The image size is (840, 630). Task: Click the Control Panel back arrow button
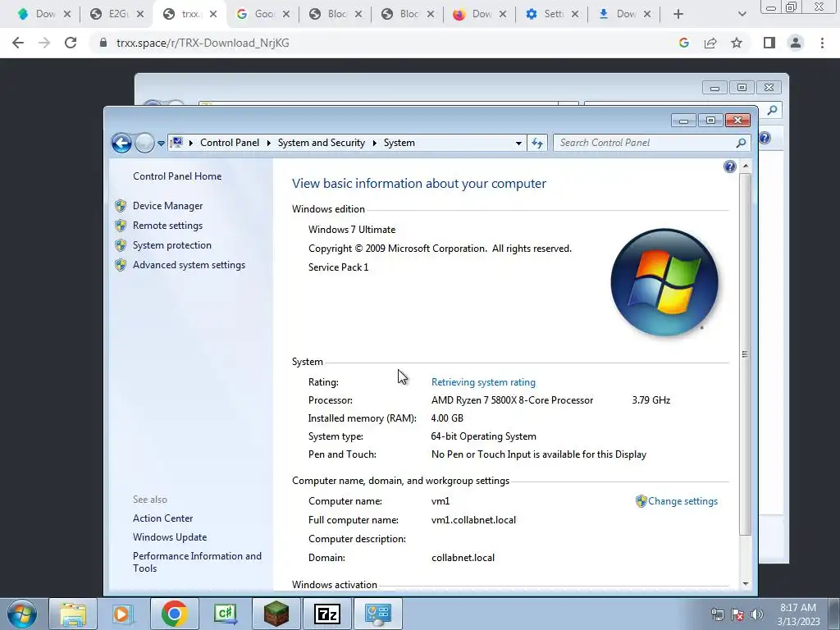(121, 143)
